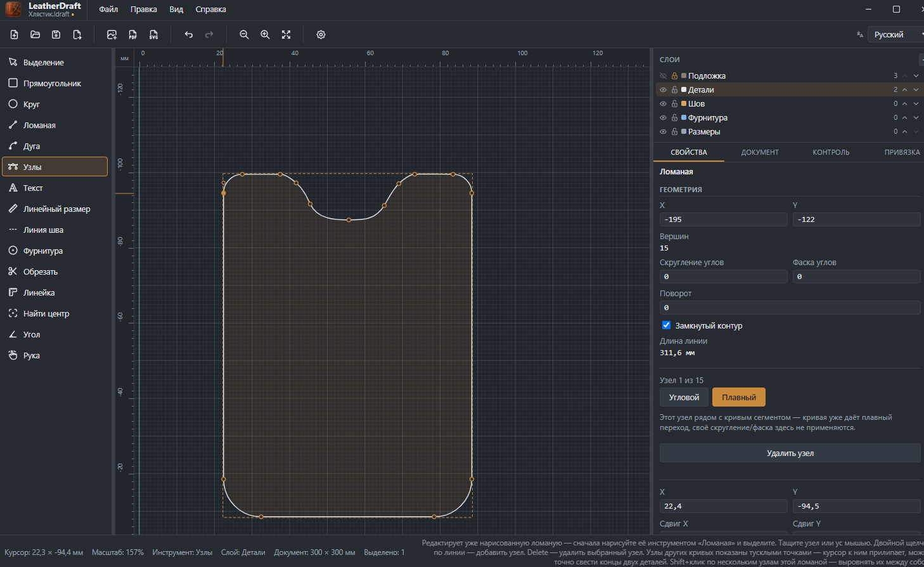Open the Правка menu
Screen dimensions: 924x567
tap(144, 10)
